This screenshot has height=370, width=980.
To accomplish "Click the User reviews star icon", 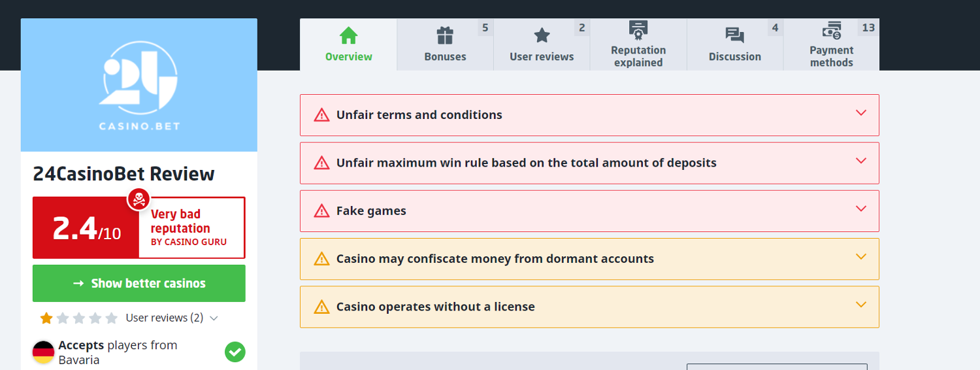I will click(x=542, y=35).
